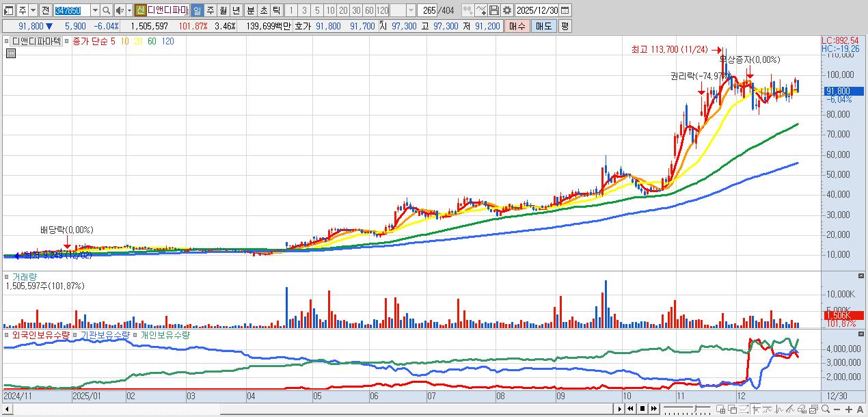This screenshot has height=417, width=868.
Task: Open the dropdown arrow beside the speaker icon
Action: pos(129,10)
